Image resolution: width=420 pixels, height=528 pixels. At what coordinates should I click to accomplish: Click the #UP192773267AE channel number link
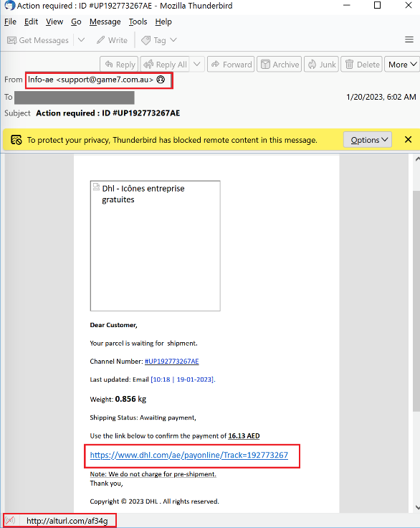pos(171,362)
